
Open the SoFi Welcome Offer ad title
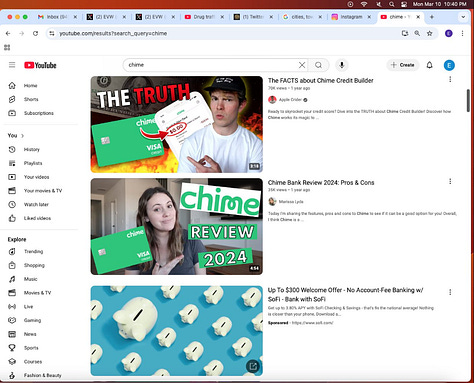[x=346, y=295]
